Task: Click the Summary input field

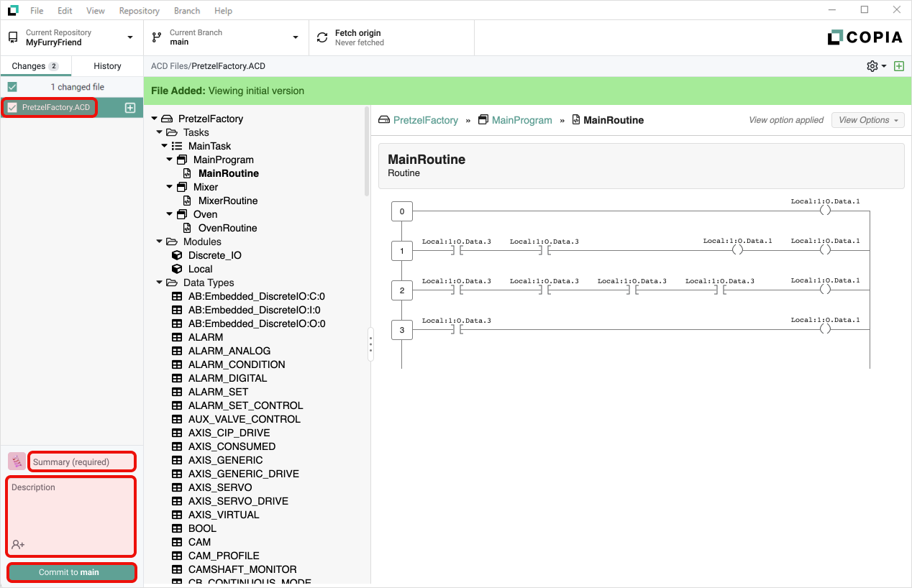Action: click(x=82, y=461)
